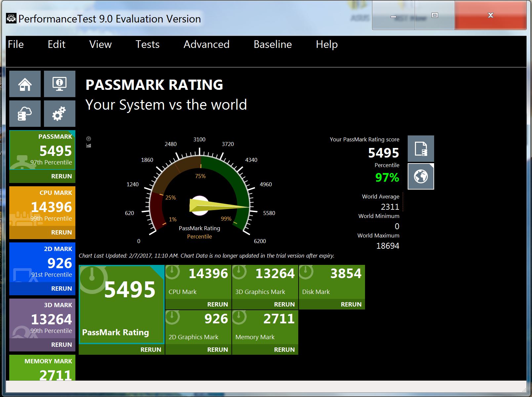Rerun the 3D Mark test in the sidebar

(42, 345)
